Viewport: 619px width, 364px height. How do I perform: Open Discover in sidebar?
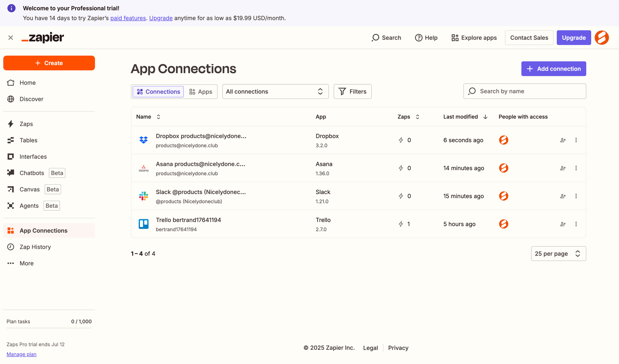49,99
